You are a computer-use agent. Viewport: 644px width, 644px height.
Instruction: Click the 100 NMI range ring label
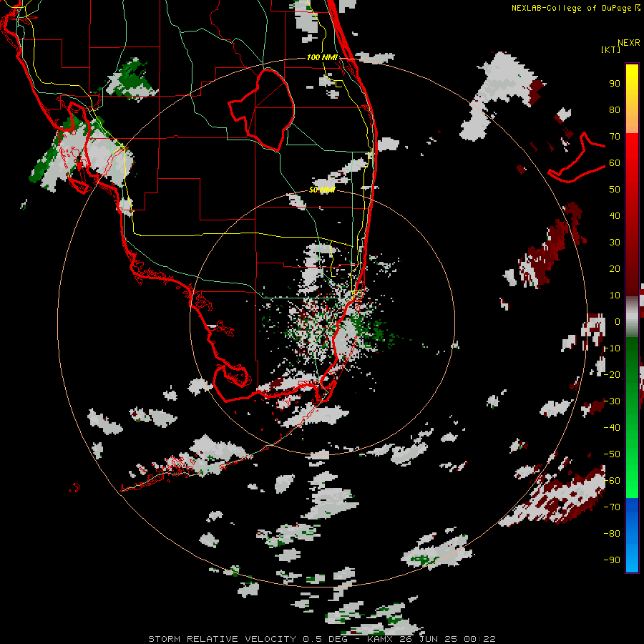pyautogui.click(x=322, y=57)
